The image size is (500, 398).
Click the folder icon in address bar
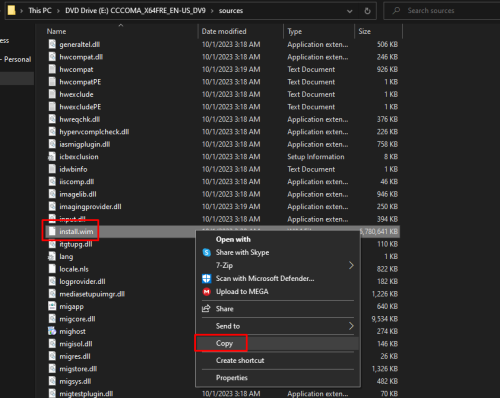point(12,10)
